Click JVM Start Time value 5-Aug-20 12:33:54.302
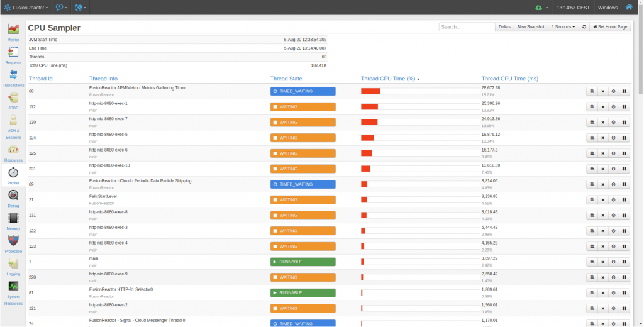Viewport: 644px width, 327px height. coord(305,40)
